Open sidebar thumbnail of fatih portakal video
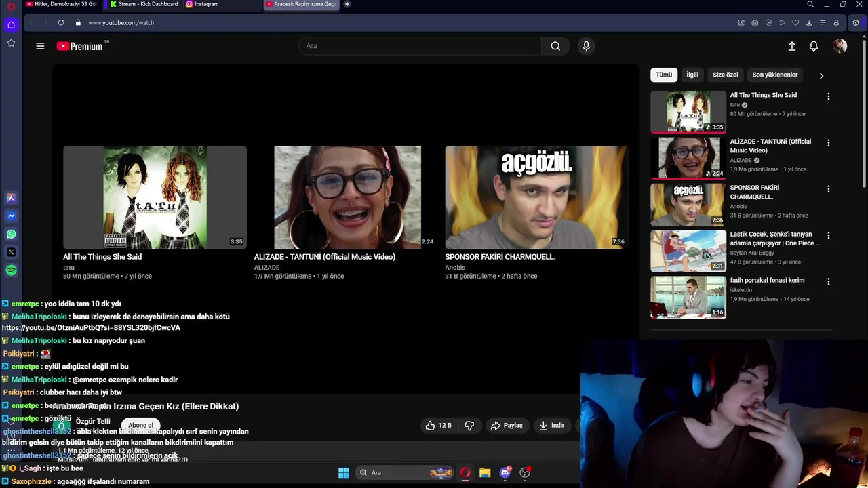 pyautogui.click(x=688, y=298)
